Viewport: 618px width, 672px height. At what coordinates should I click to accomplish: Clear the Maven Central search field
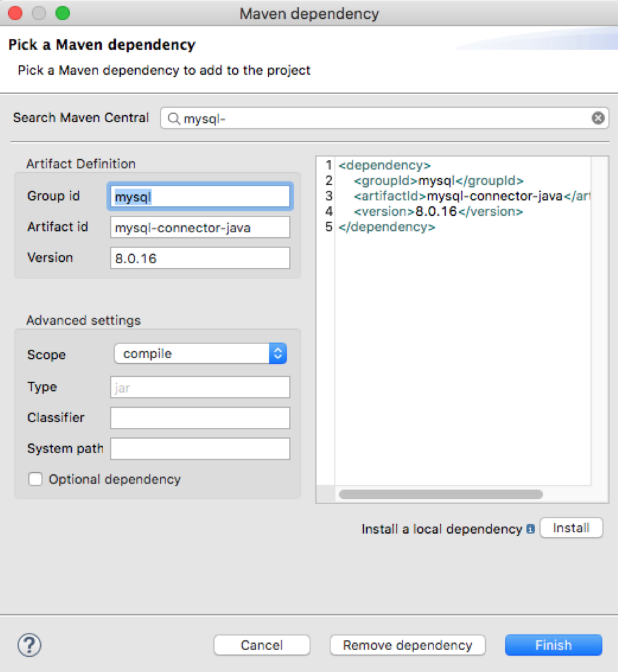[598, 118]
